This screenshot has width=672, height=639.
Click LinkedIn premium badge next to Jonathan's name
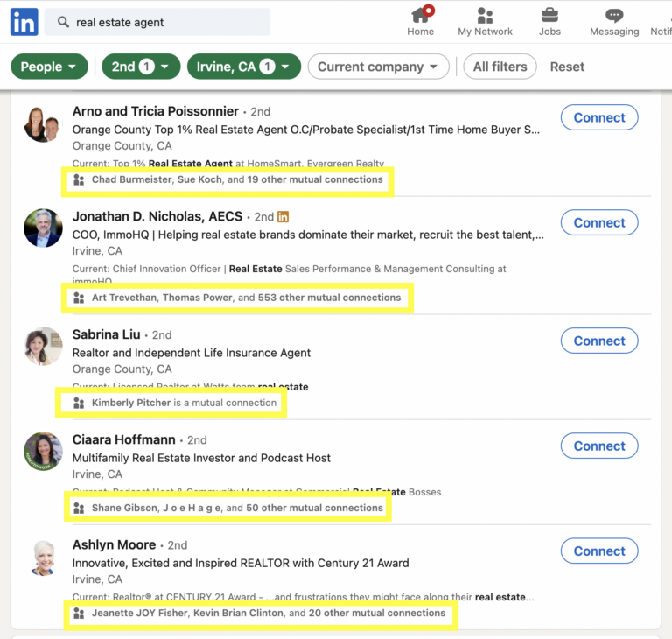pos(283,217)
